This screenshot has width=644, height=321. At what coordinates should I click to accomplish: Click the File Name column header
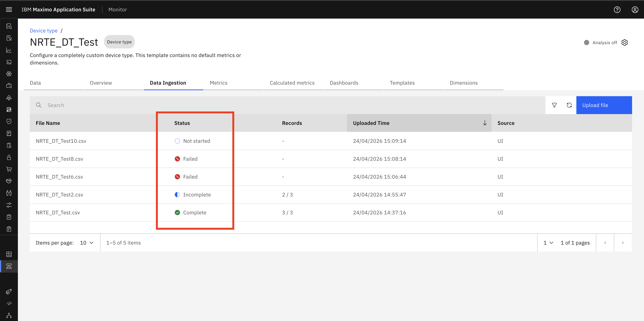coord(48,123)
